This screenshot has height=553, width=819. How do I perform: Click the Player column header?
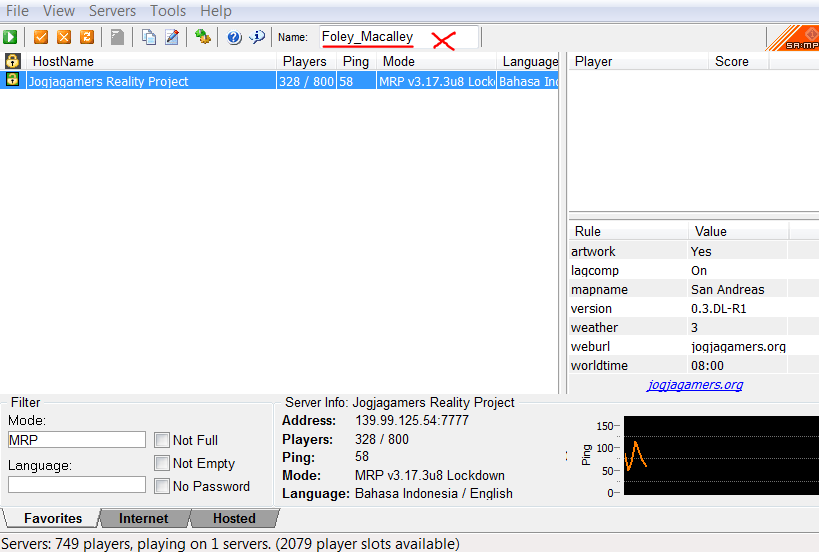pos(638,61)
